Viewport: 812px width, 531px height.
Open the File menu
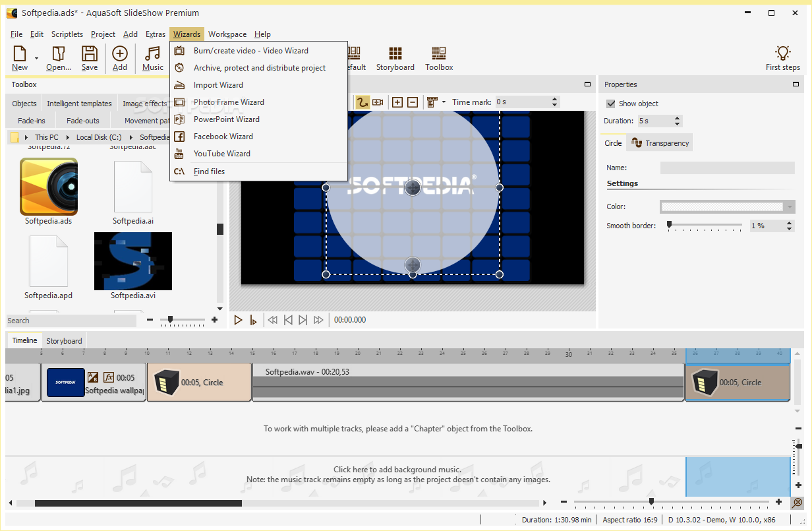pyautogui.click(x=16, y=34)
